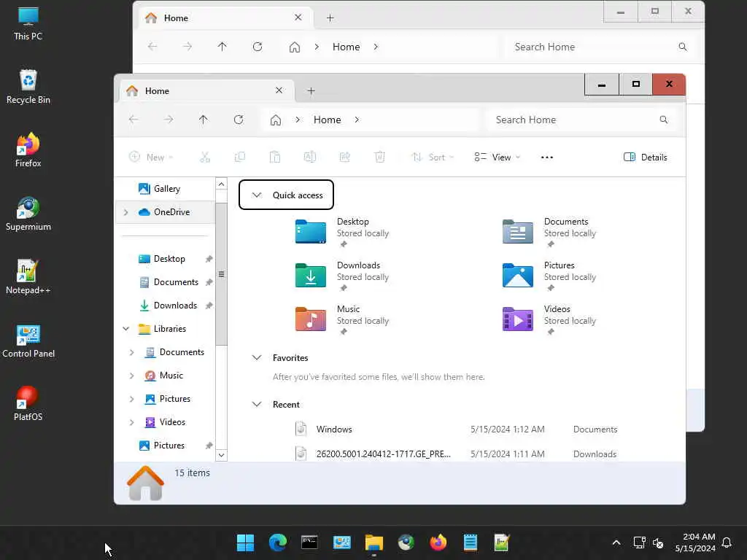The height and width of the screenshot is (560, 747).
Task: Open Windows Start menu
Action: 245,542
